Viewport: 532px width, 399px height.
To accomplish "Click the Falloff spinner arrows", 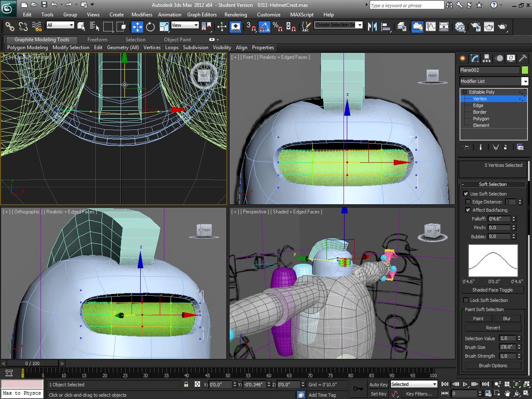I will (x=514, y=219).
